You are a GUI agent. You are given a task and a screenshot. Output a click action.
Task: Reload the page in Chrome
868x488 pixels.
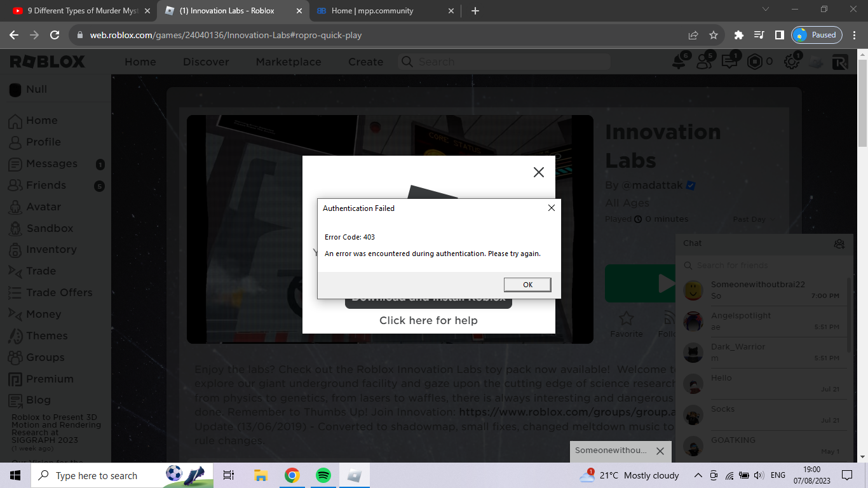pos(55,35)
